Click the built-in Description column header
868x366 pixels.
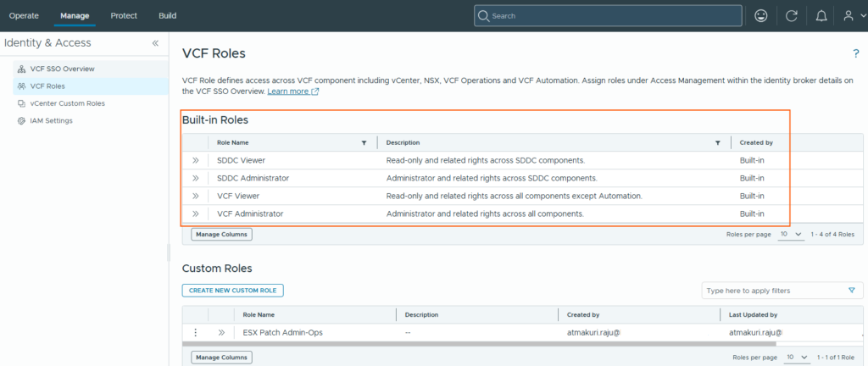click(x=403, y=142)
